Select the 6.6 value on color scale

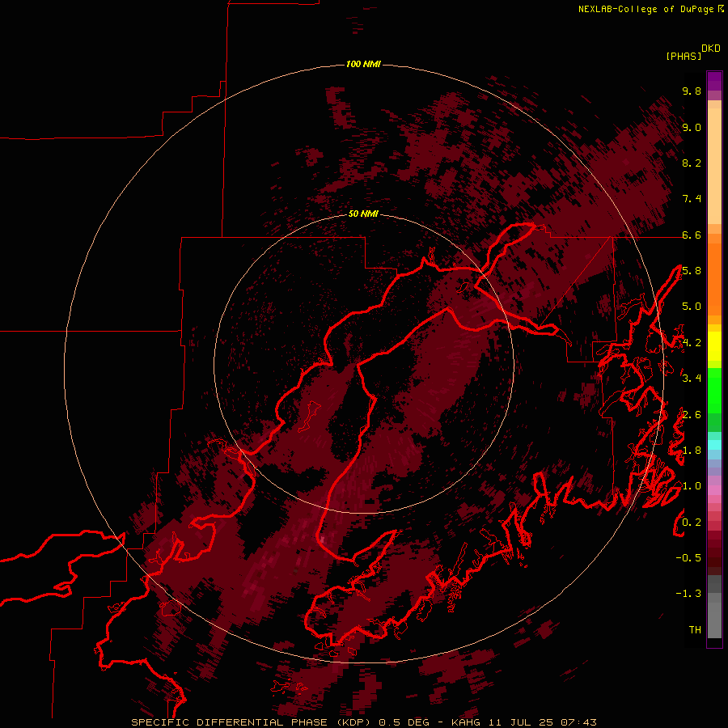[692, 235]
